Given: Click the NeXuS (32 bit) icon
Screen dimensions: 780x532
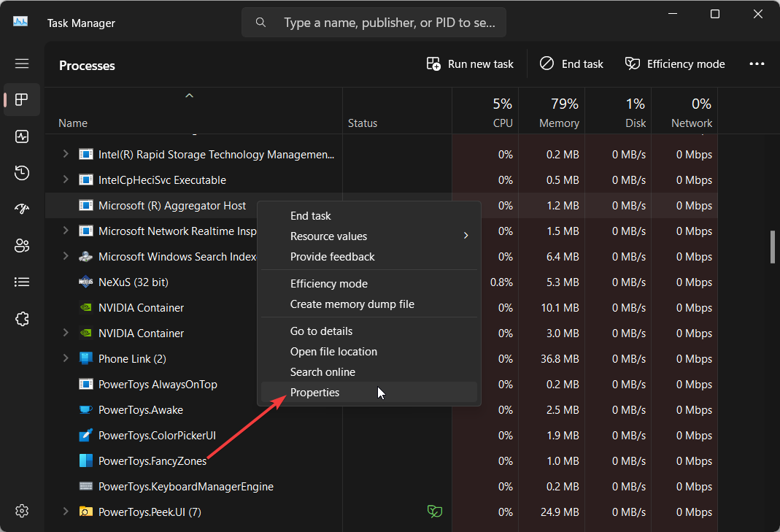Looking at the screenshot, I should pos(86,282).
